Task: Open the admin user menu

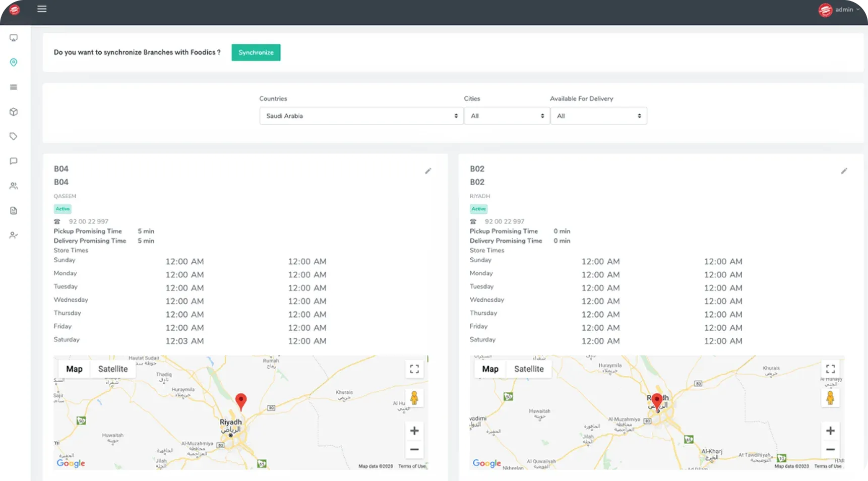Action: tap(840, 10)
